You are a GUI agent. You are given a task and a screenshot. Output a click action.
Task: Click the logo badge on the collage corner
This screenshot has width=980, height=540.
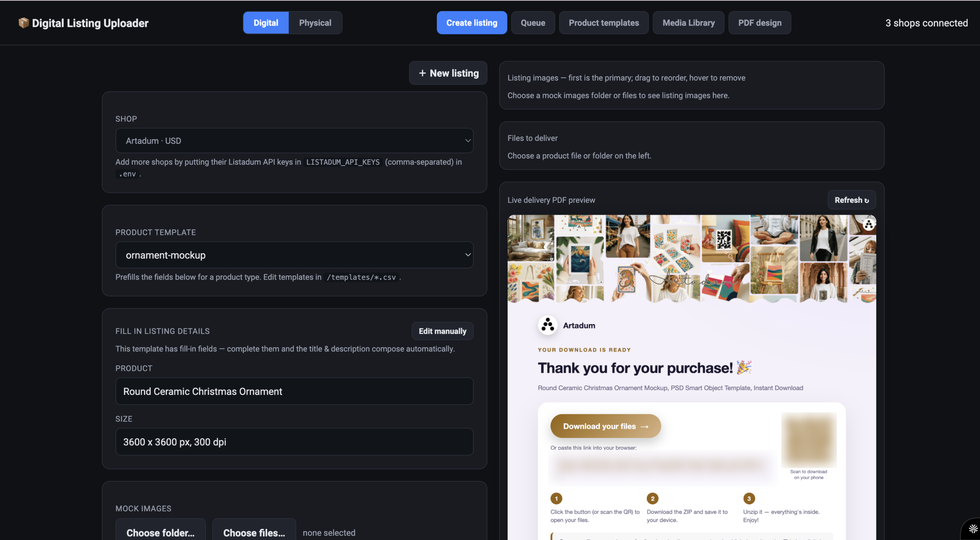click(x=869, y=224)
